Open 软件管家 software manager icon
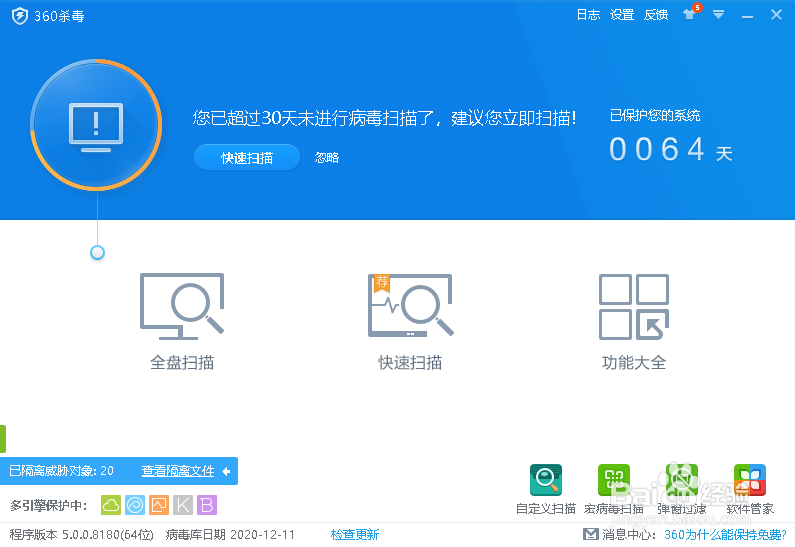795x547 pixels. (x=750, y=480)
